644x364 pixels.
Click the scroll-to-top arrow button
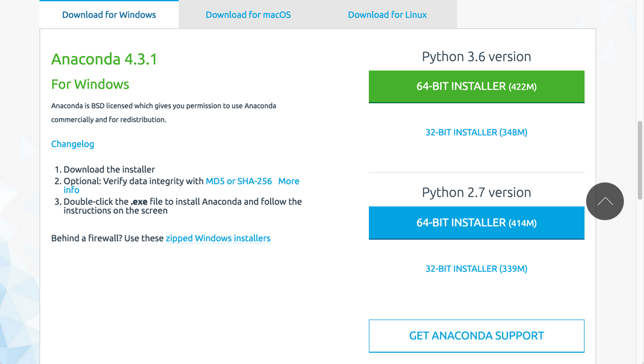pos(605,201)
